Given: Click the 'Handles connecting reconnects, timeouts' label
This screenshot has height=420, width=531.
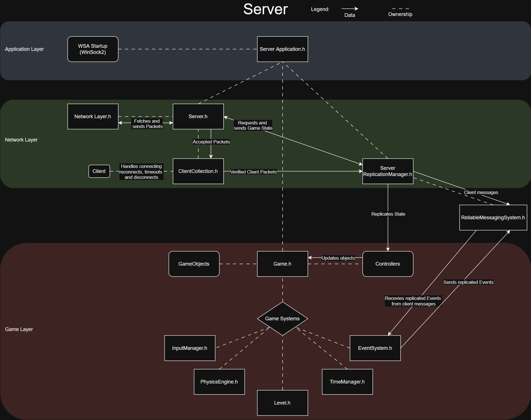Looking at the screenshot, I should [141, 172].
